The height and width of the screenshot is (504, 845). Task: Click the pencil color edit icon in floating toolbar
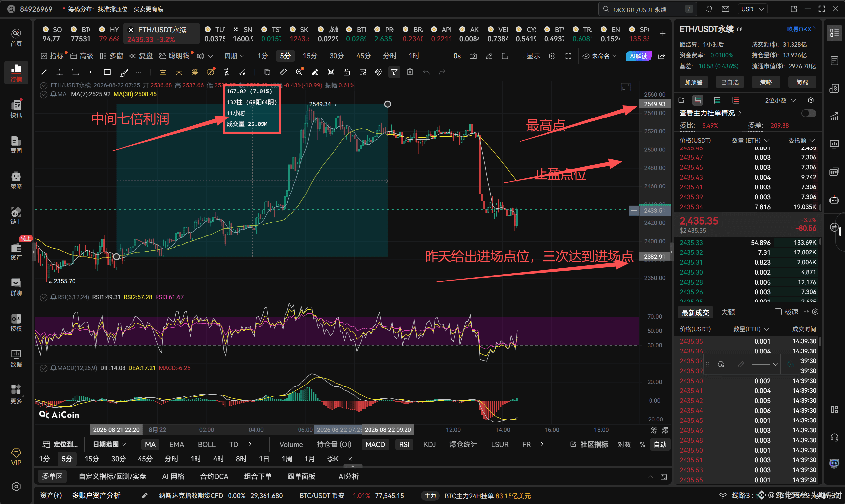pyautogui.click(x=741, y=364)
